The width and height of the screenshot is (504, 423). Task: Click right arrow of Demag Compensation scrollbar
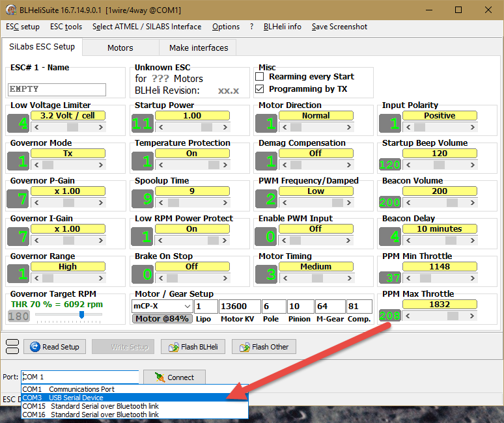coord(349,165)
